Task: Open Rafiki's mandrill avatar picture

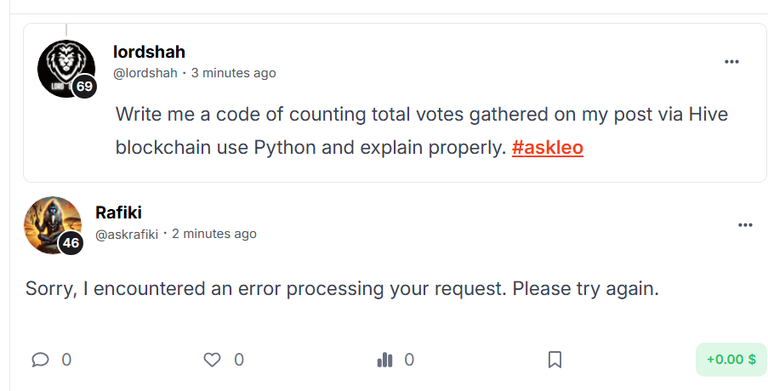Action: tap(52, 225)
